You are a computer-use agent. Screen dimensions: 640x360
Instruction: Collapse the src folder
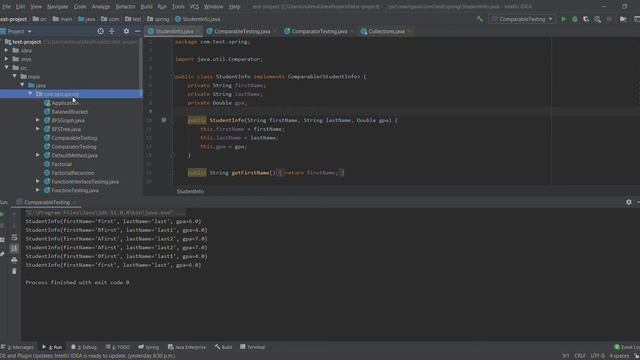point(6,67)
